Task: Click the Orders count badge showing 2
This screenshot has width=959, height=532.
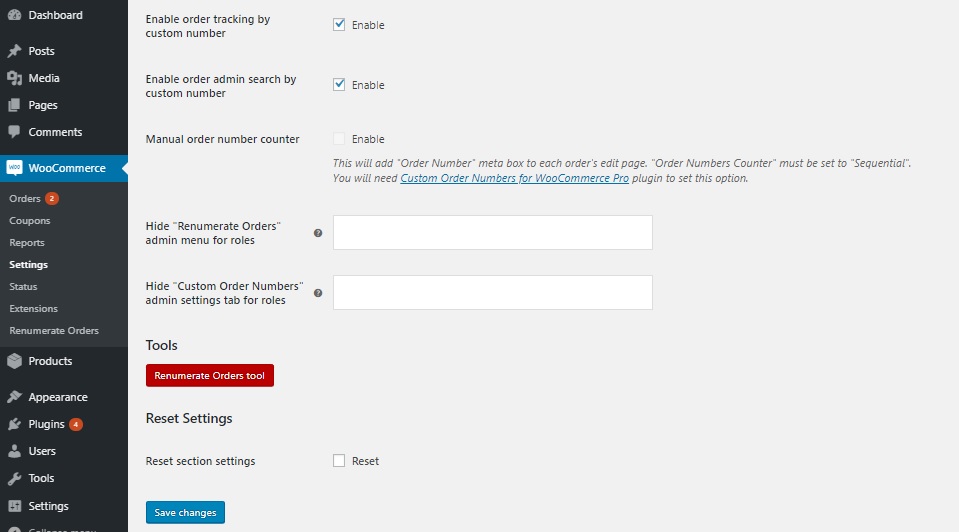Action: tap(52, 198)
